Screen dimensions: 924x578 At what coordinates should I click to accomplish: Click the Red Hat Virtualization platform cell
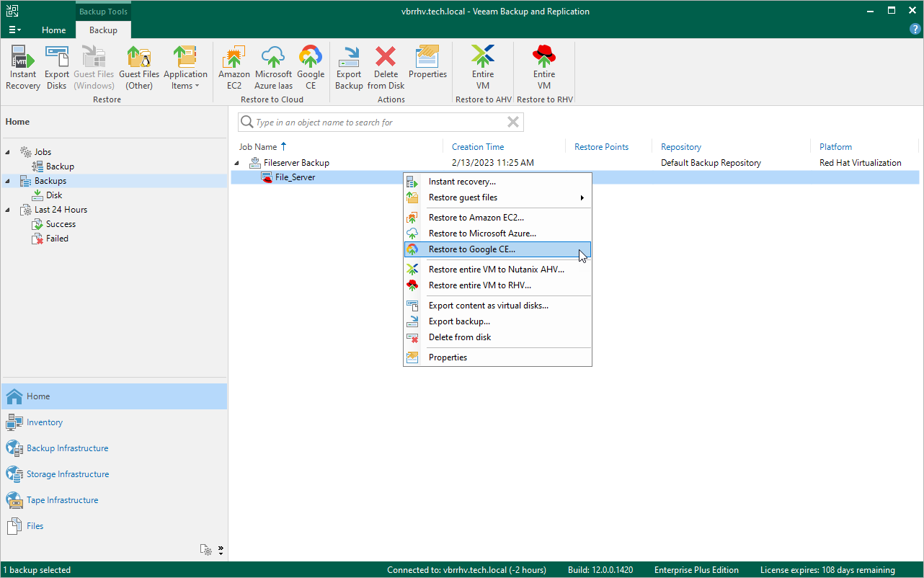[x=861, y=163]
